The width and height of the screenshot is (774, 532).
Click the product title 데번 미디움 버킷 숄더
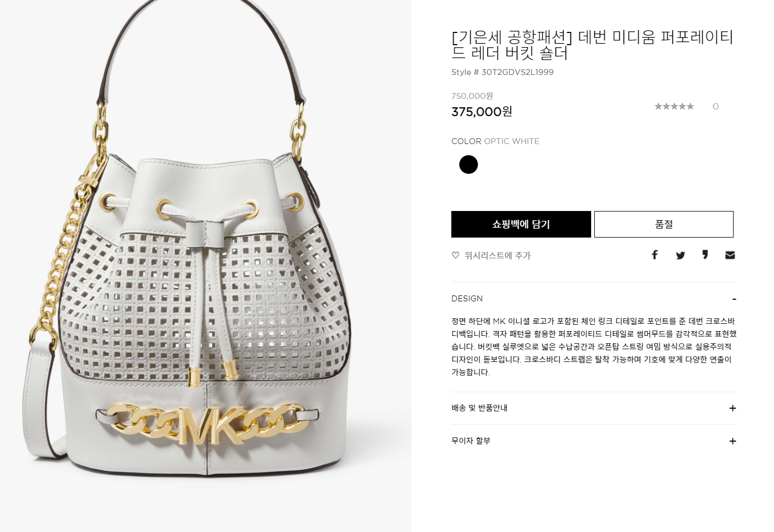point(592,45)
